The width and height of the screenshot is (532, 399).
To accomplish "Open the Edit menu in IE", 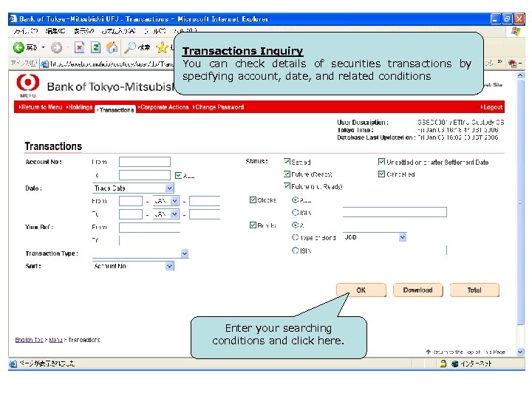I will (x=55, y=31).
